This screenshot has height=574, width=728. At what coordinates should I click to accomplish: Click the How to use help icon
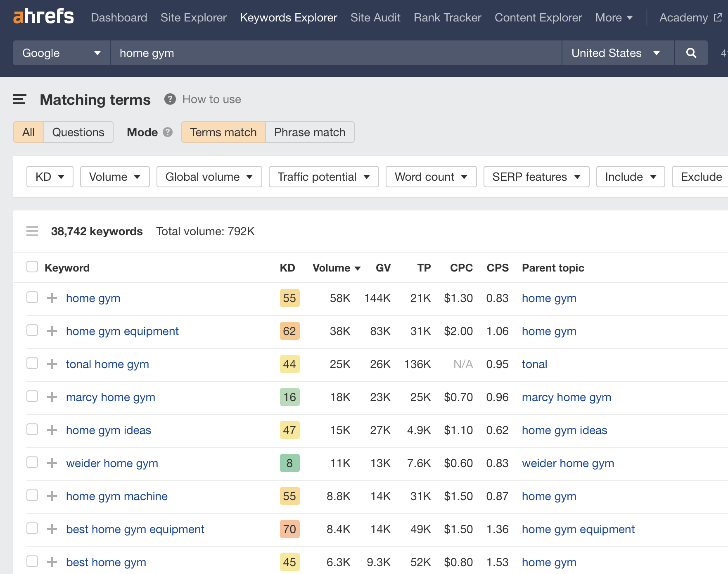tap(170, 99)
